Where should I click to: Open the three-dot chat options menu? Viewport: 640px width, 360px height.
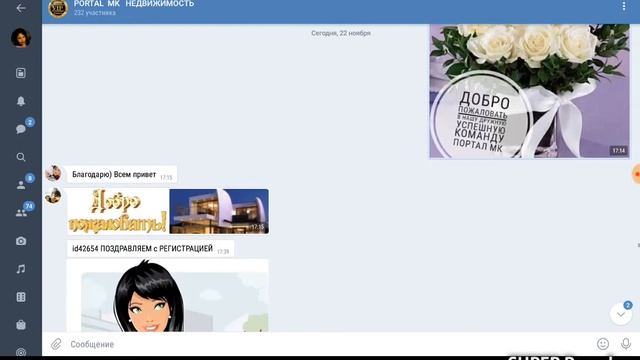pos(624,6)
